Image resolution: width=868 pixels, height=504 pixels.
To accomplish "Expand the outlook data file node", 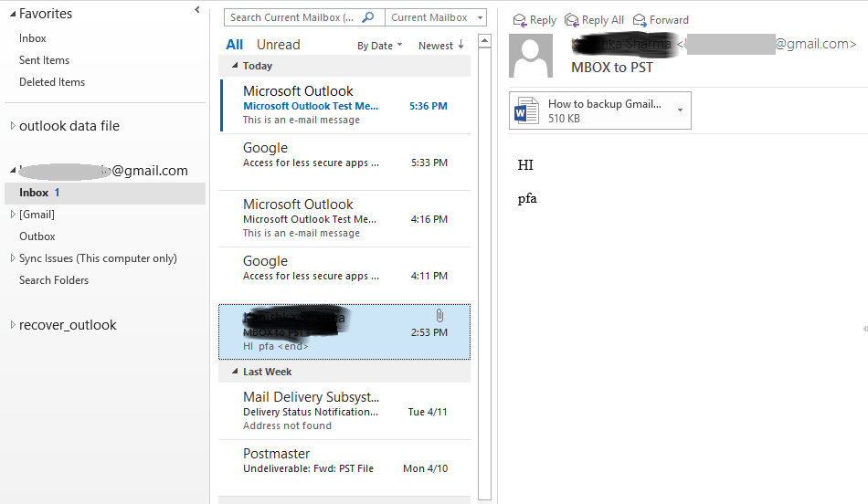I will click(13, 126).
